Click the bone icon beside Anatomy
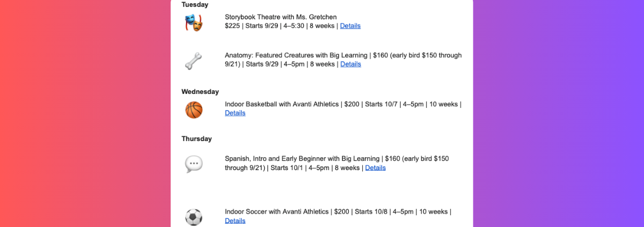The image size is (644, 227). pos(194,61)
